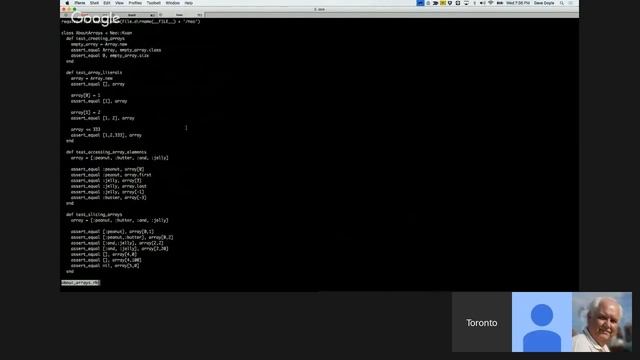The image size is (640, 360).
Task: Open the Apple menu
Action: click(x=67, y=3)
